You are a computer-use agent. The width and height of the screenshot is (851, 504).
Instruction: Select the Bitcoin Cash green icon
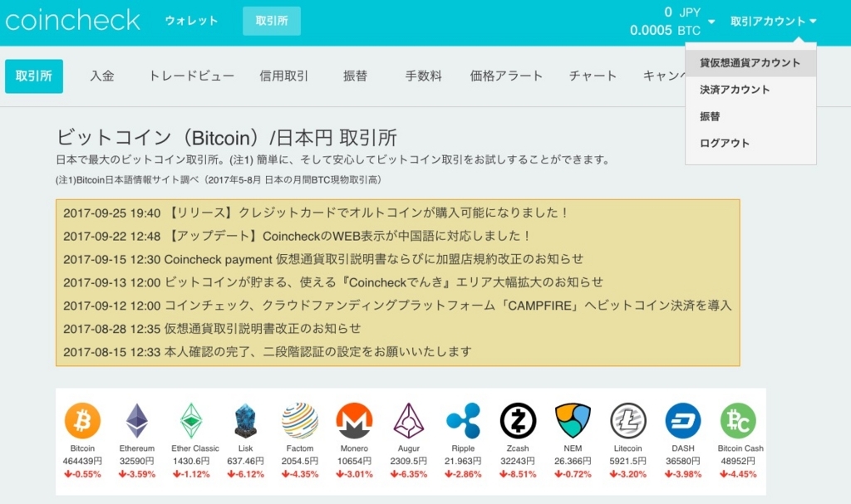(x=738, y=421)
